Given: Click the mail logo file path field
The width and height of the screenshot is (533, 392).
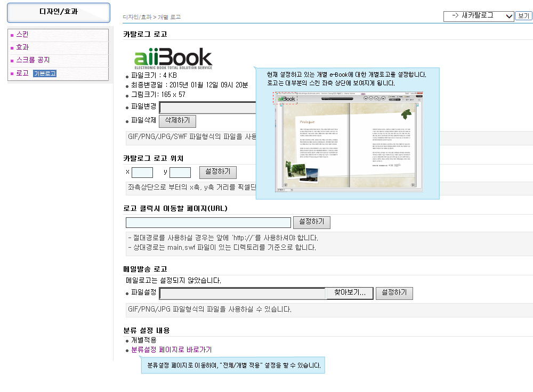Looking at the screenshot, I should [x=243, y=293].
